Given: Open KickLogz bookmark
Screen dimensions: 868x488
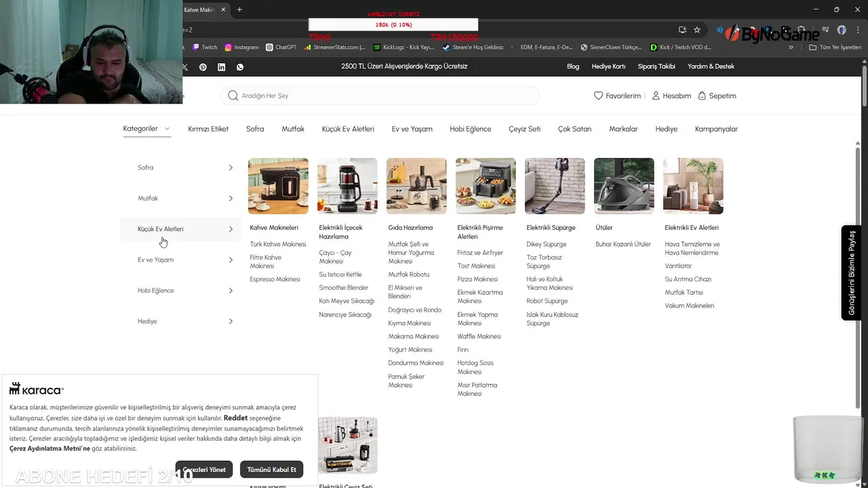Looking at the screenshot, I should (404, 47).
